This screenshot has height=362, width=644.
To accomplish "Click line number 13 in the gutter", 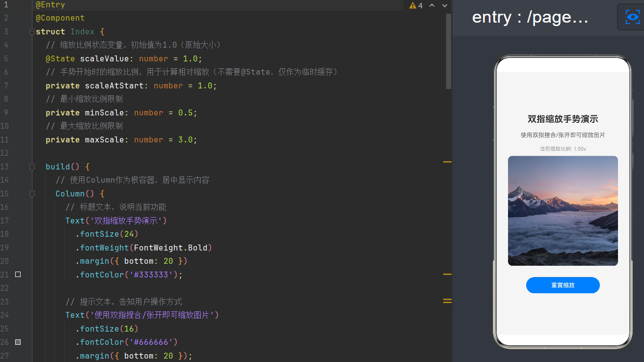I will click(x=5, y=167).
